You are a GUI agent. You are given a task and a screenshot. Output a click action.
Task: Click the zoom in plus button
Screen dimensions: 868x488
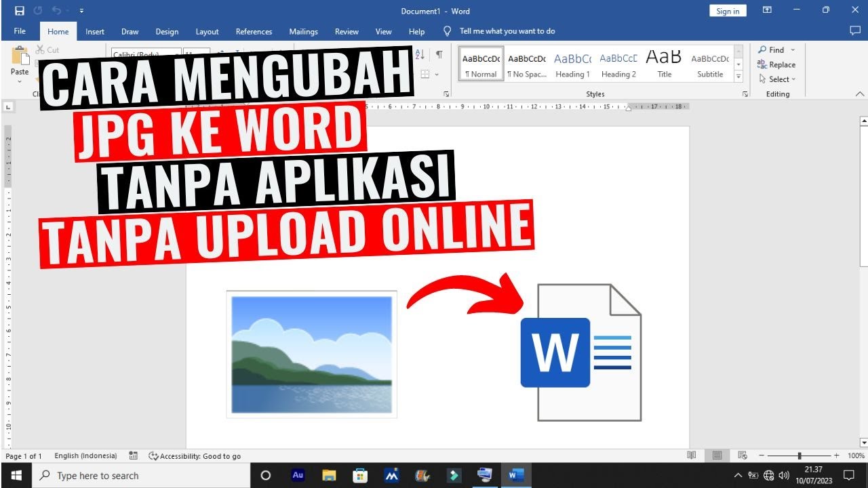point(836,456)
